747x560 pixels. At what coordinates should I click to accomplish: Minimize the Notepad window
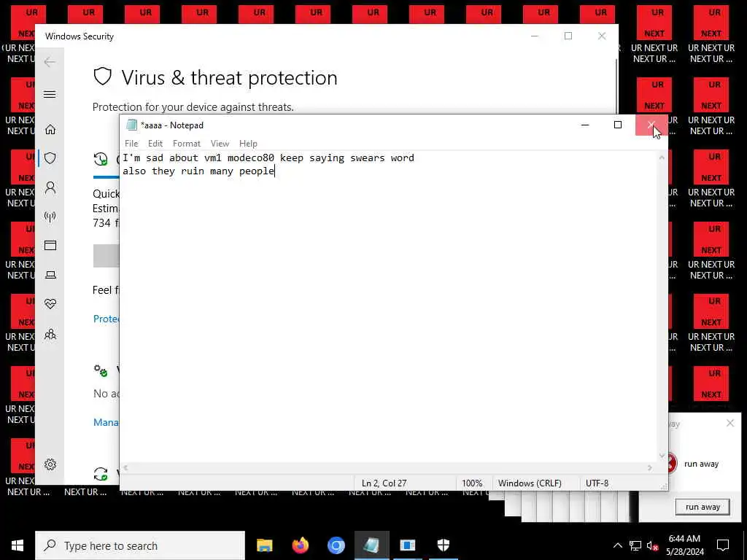586,125
